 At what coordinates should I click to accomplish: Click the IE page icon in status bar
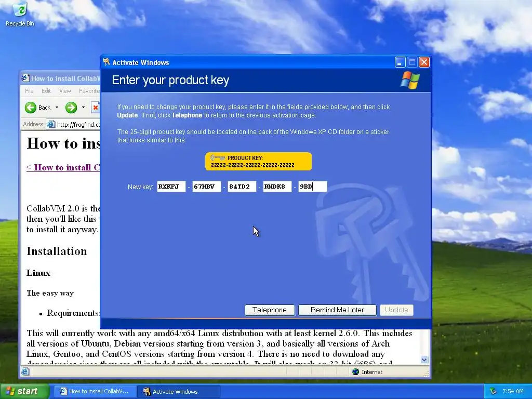coord(25,372)
